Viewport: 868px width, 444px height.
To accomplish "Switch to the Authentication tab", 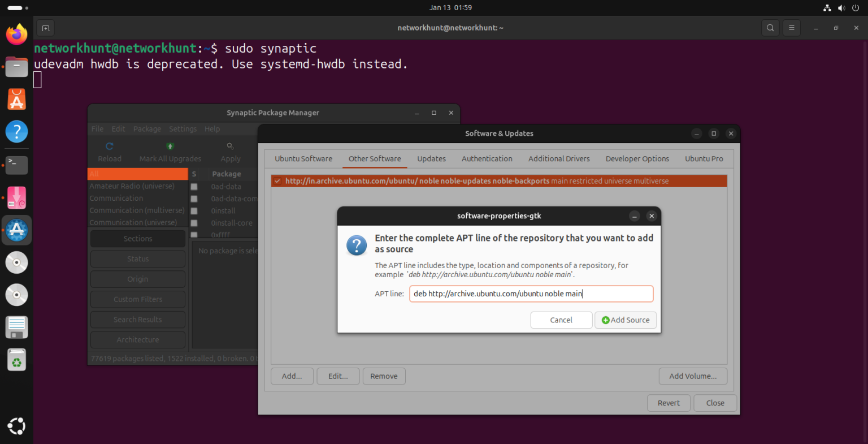I will pos(487,158).
